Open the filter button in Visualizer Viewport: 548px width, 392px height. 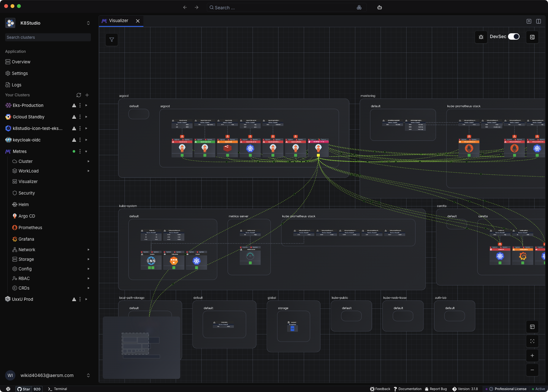(112, 40)
